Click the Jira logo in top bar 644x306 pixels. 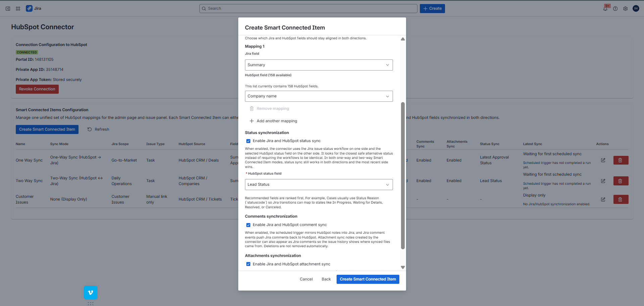(29, 8)
